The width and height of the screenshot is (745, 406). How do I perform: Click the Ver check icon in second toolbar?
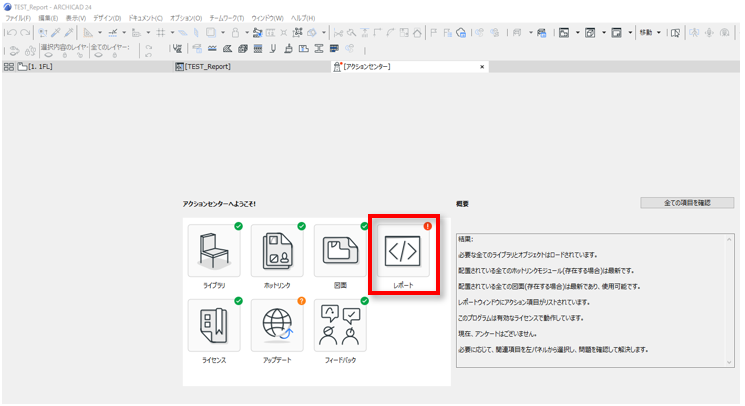[177, 49]
